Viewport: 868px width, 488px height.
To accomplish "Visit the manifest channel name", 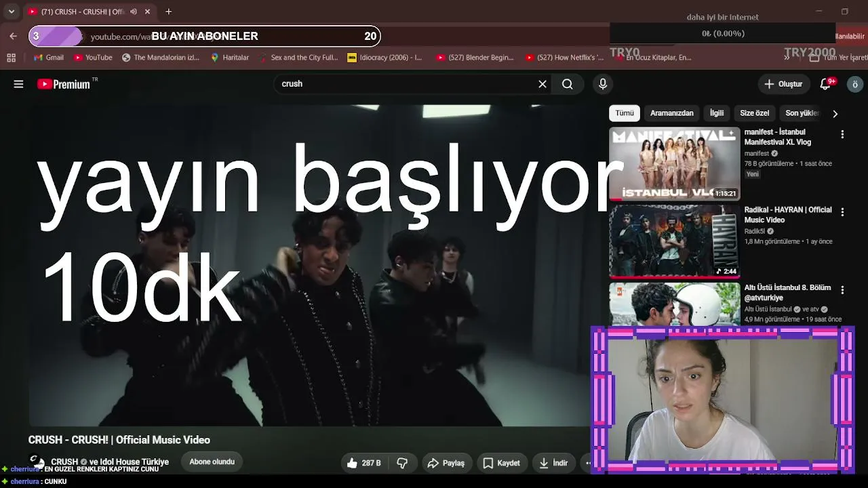I will coord(757,154).
